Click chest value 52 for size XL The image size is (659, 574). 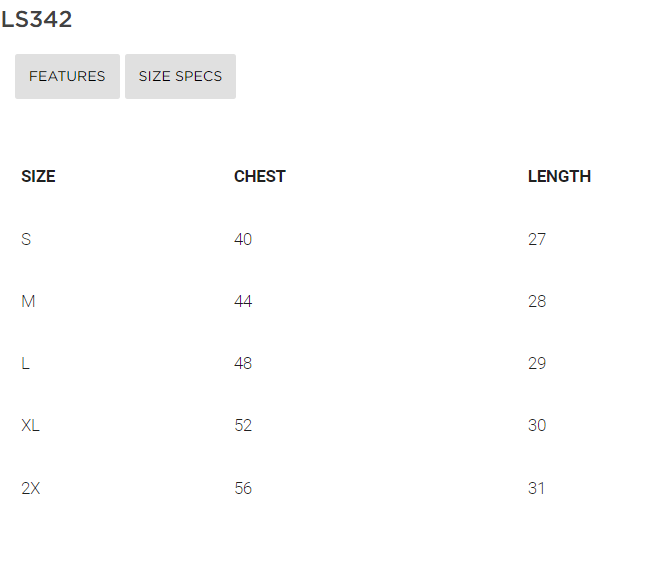pos(243,425)
